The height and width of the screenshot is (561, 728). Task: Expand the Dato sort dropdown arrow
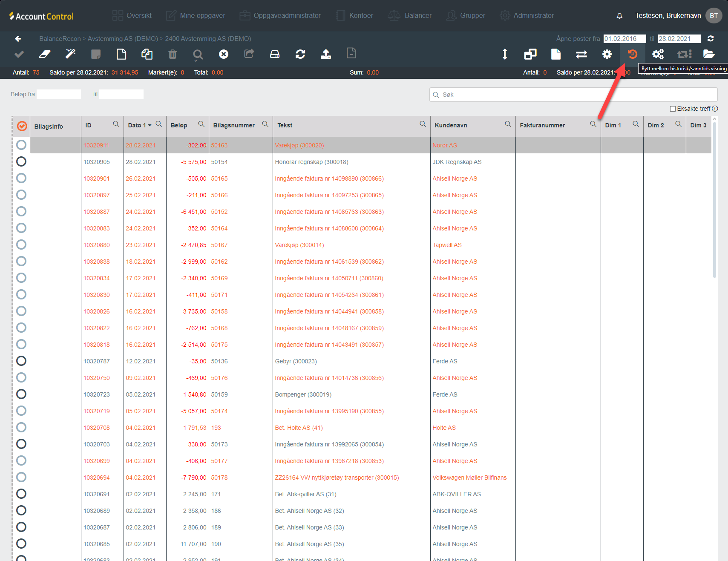(150, 126)
